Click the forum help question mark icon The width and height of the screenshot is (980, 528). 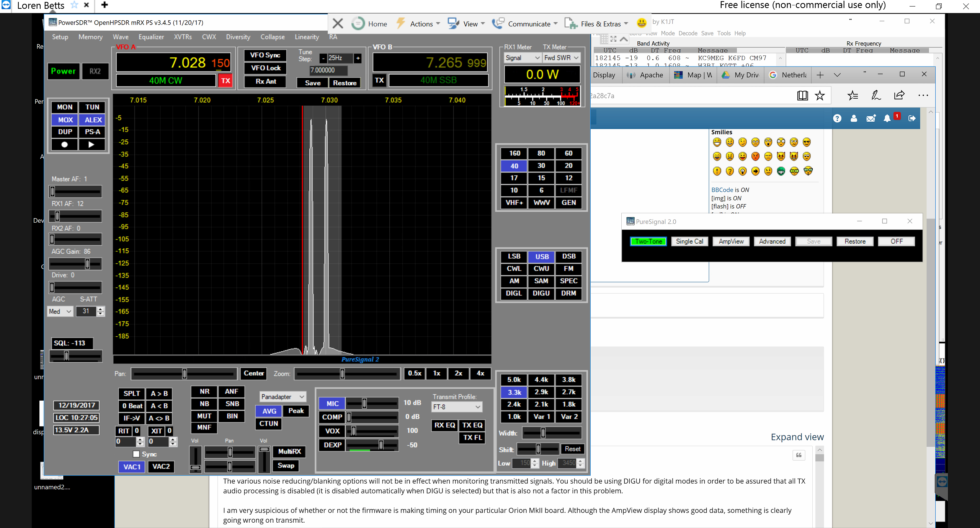[x=837, y=118]
